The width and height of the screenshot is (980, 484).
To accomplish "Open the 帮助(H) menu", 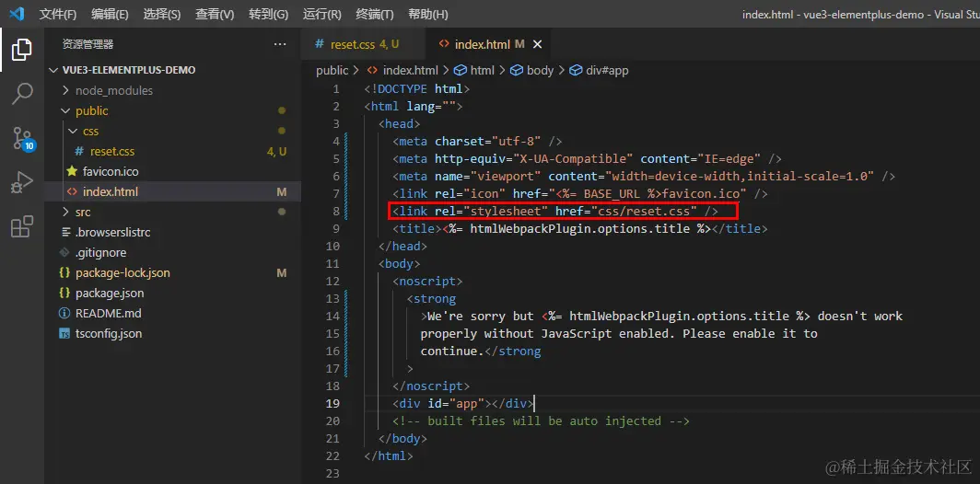I will click(x=427, y=14).
